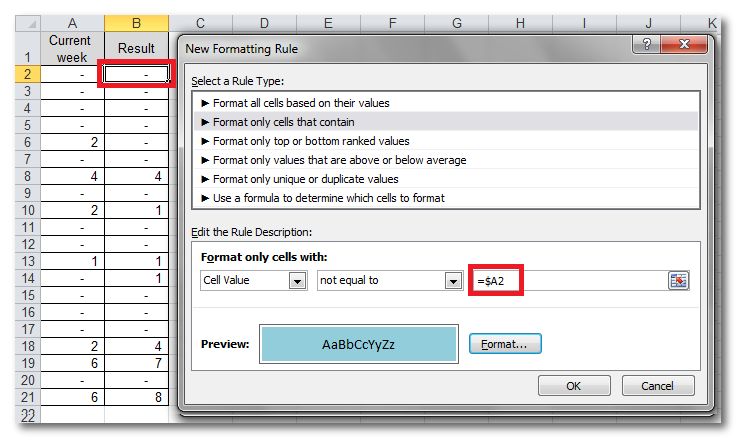Open the 'not equal to' operator dropdown
Screen dimensions: 736x438
(450, 281)
